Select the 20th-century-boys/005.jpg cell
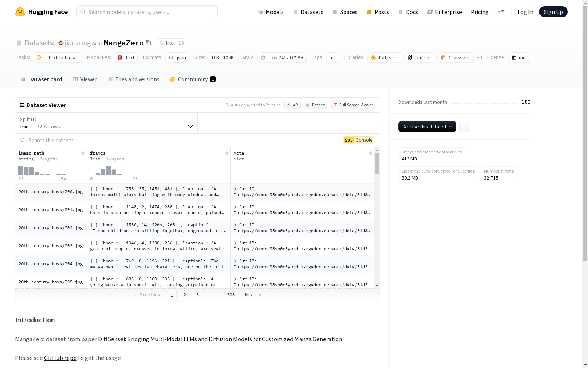Image resolution: width=588 pixels, height=368 pixels. pos(51,282)
